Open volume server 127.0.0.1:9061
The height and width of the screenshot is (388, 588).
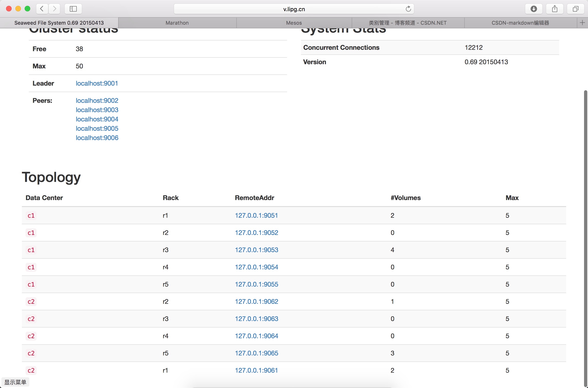[x=256, y=370]
